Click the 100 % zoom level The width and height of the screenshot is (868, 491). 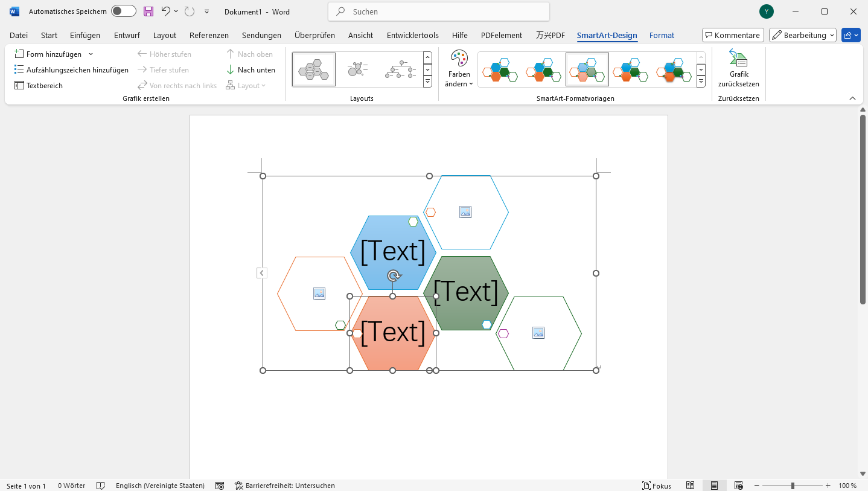click(847, 486)
